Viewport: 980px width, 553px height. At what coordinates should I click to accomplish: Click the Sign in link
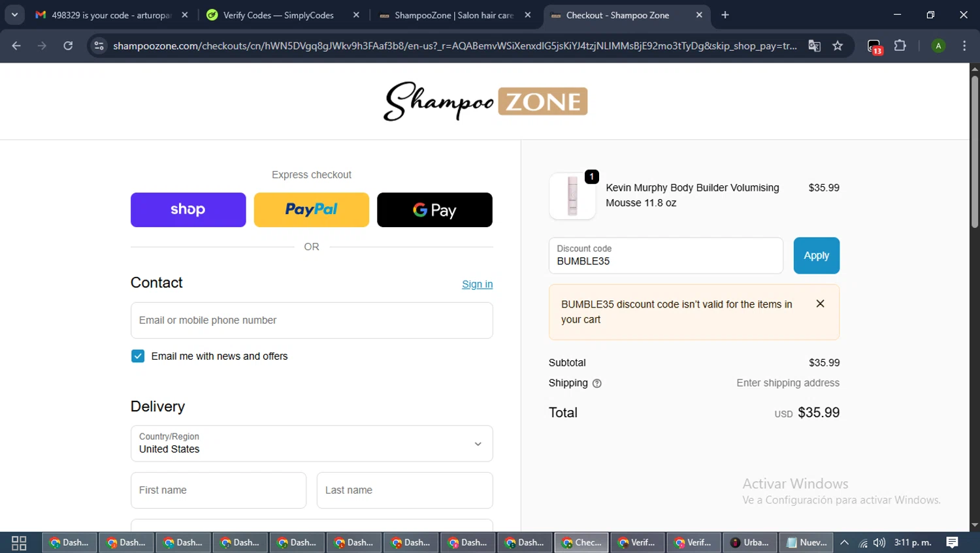477,284
